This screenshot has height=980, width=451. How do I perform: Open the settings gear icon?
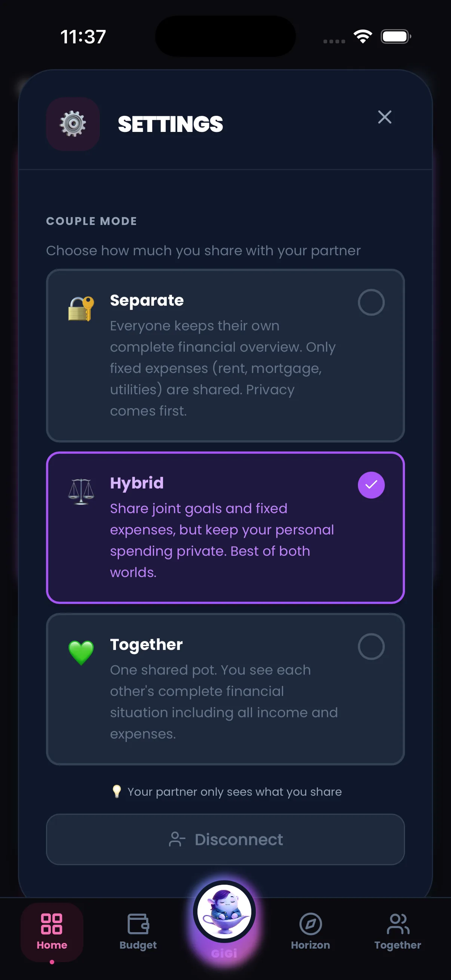click(73, 124)
